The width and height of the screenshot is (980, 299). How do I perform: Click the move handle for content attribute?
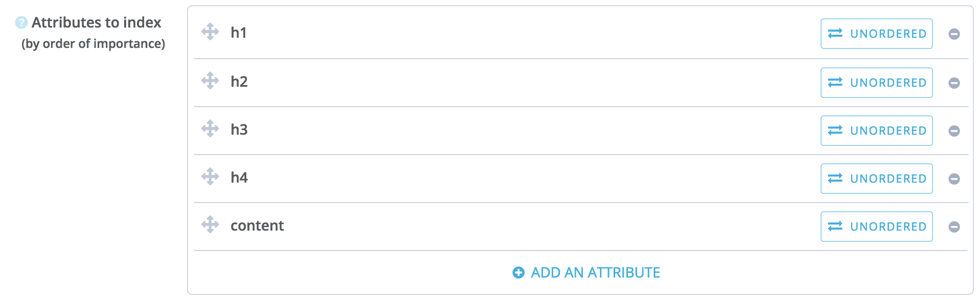tap(210, 225)
